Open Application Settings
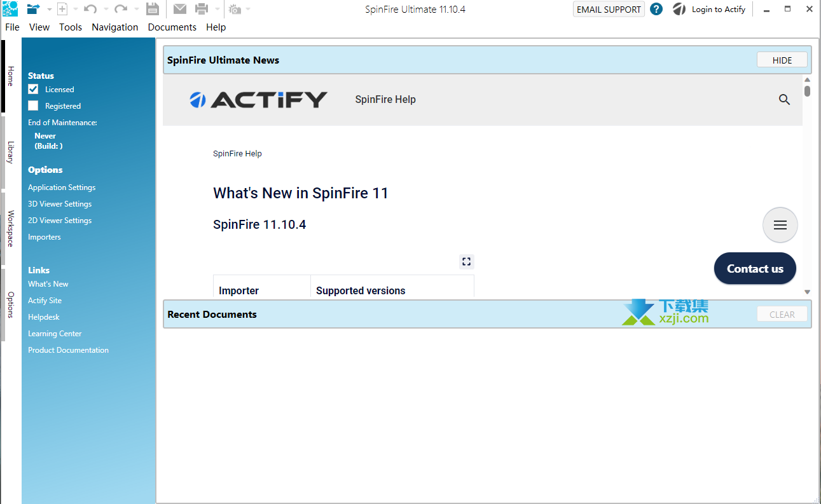Viewport: 821px width, 504px height. (x=62, y=187)
